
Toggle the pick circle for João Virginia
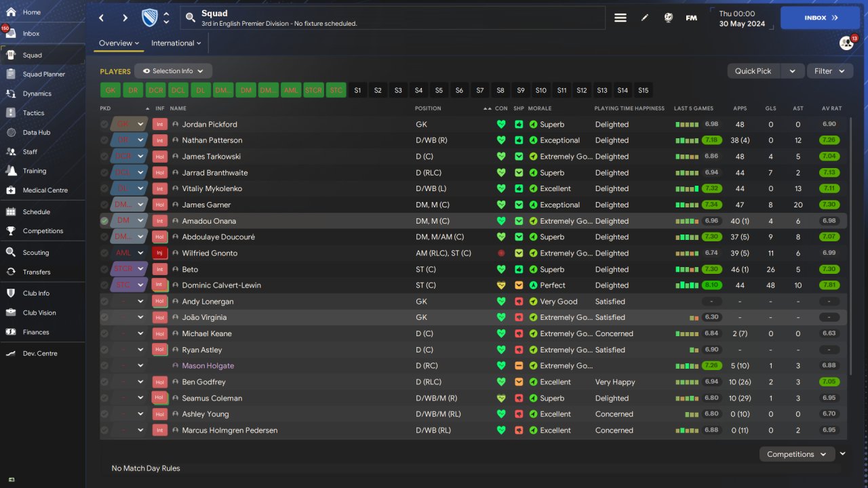point(104,318)
